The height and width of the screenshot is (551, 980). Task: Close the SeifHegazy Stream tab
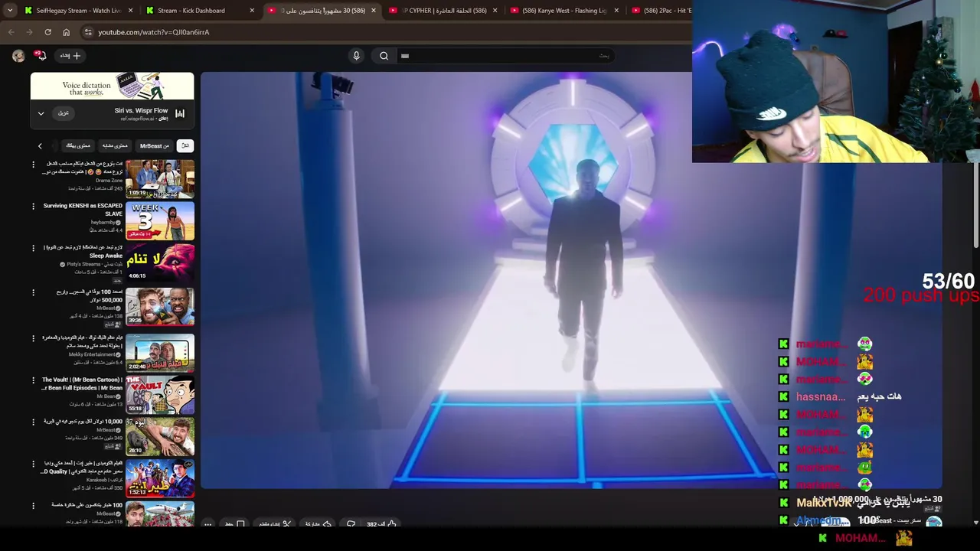[131, 11]
